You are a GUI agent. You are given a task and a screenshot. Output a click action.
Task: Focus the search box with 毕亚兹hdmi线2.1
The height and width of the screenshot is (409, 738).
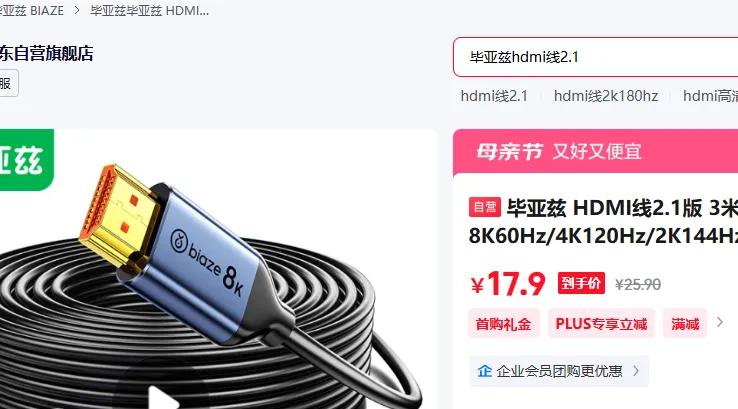point(595,57)
